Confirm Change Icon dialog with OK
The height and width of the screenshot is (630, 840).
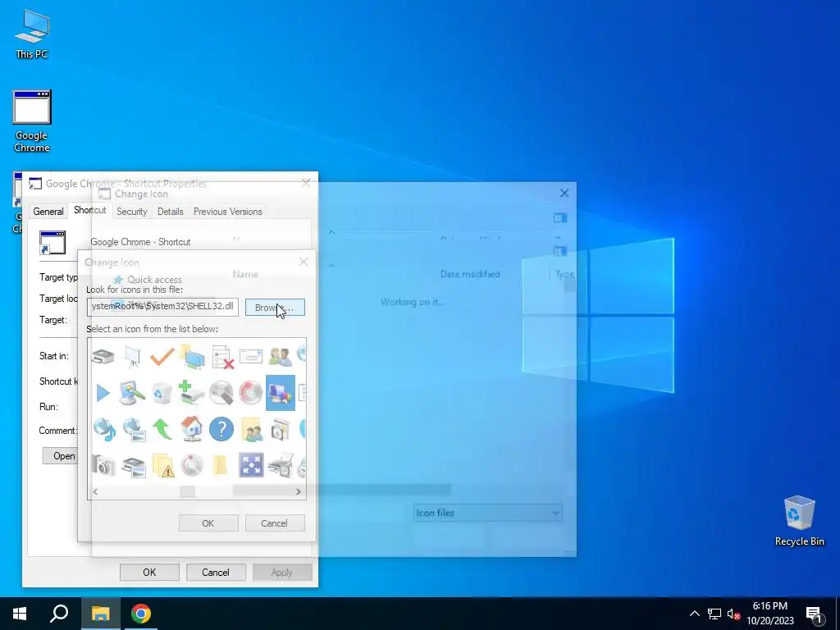208,523
